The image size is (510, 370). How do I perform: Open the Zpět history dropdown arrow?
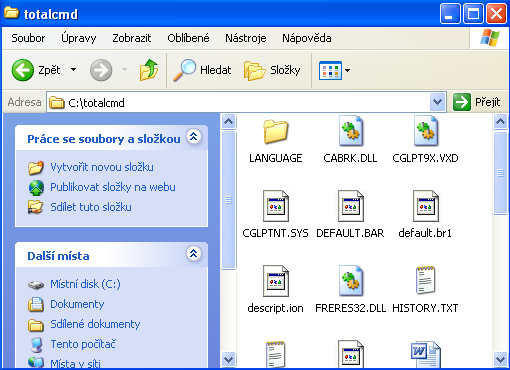[73, 70]
